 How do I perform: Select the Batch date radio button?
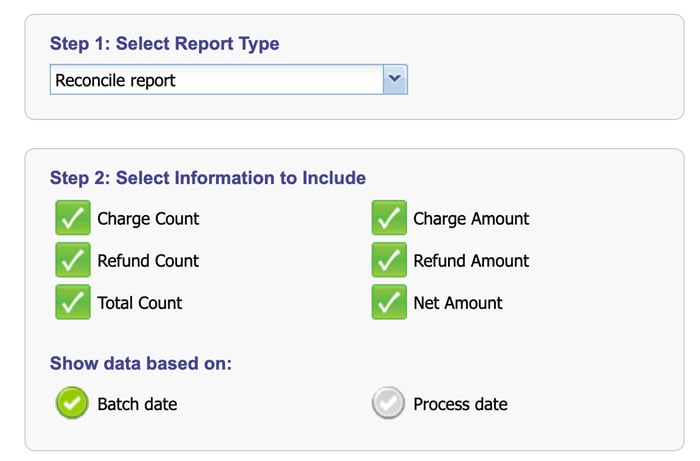(72, 403)
